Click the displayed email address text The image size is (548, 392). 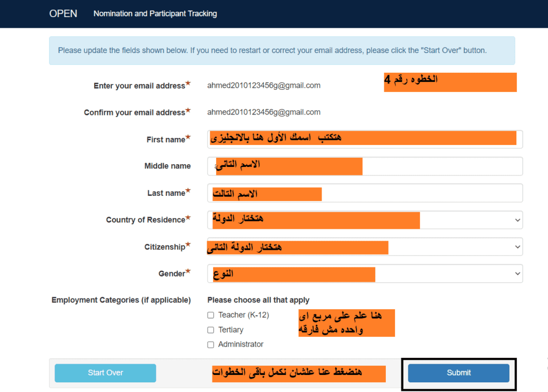[264, 85]
